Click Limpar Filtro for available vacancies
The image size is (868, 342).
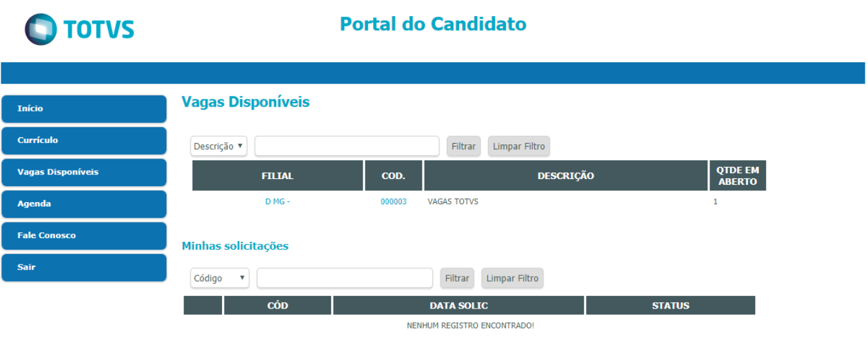pos(519,146)
